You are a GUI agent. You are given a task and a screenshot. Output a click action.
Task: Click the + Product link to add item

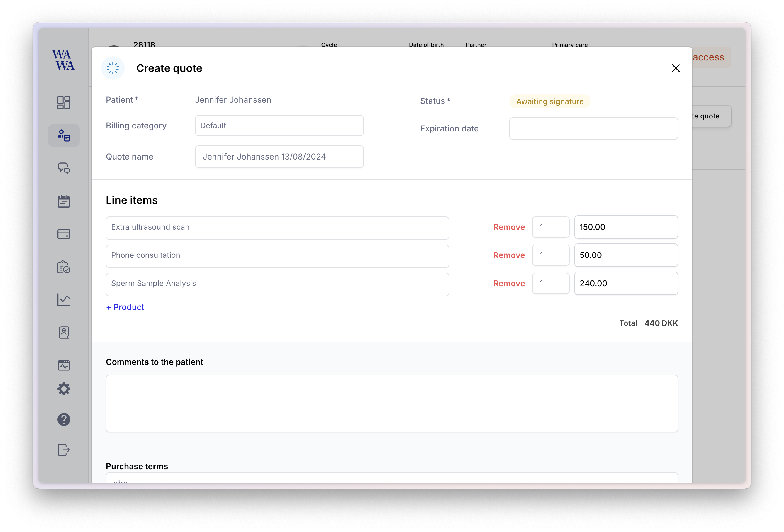tap(125, 307)
